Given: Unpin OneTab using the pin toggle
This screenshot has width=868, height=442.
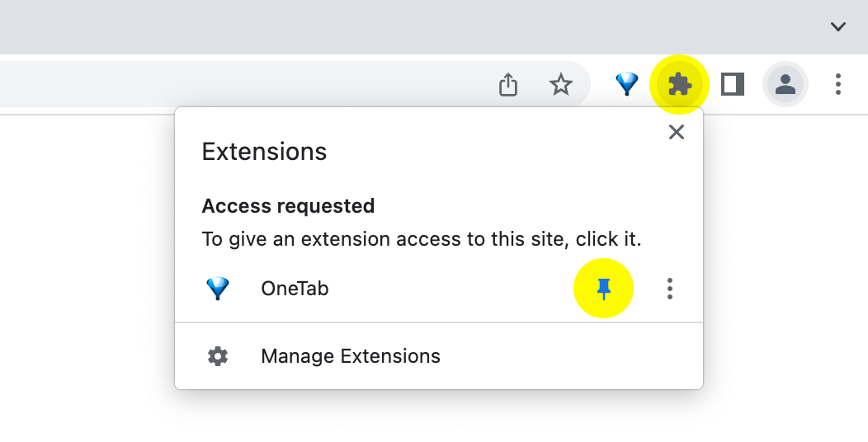Looking at the screenshot, I should [x=604, y=288].
